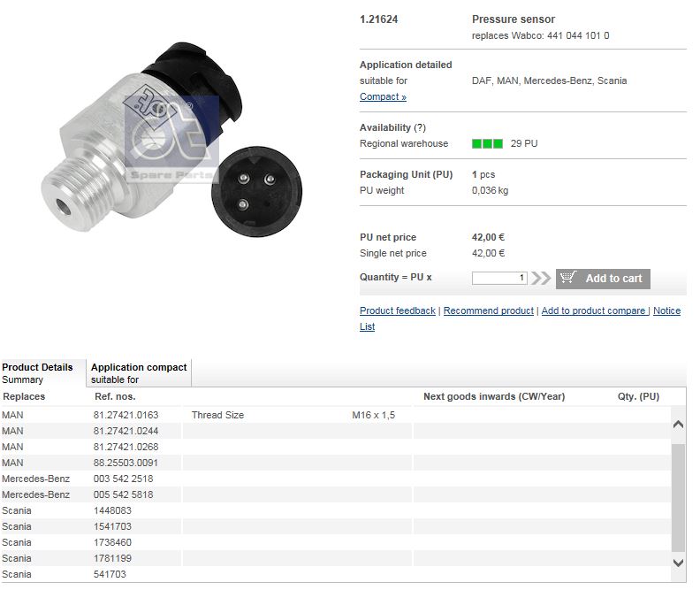Select Scania ref no. 541703

(110, 574)
